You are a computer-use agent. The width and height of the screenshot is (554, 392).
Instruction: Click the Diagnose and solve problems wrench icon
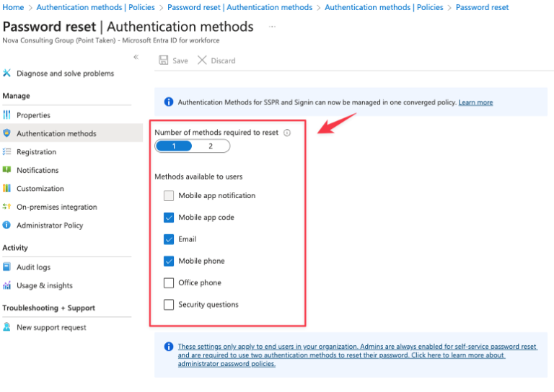pos(7,73)
